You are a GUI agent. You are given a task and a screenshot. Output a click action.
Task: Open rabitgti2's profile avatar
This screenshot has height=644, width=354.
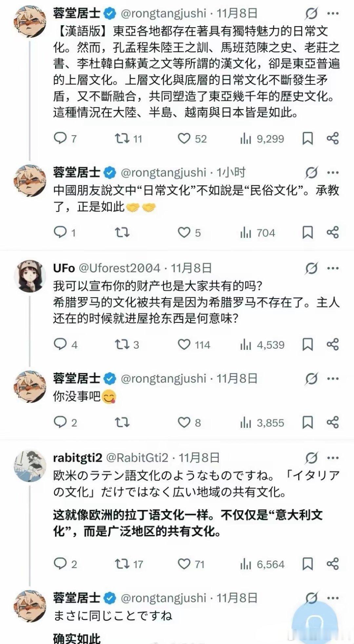pyautogui.click(x=29, y=465)
